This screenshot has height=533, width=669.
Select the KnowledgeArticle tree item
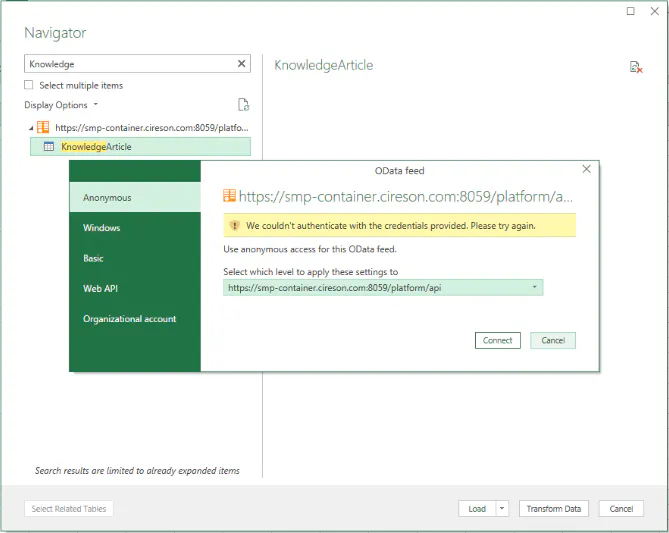[140, 147]
